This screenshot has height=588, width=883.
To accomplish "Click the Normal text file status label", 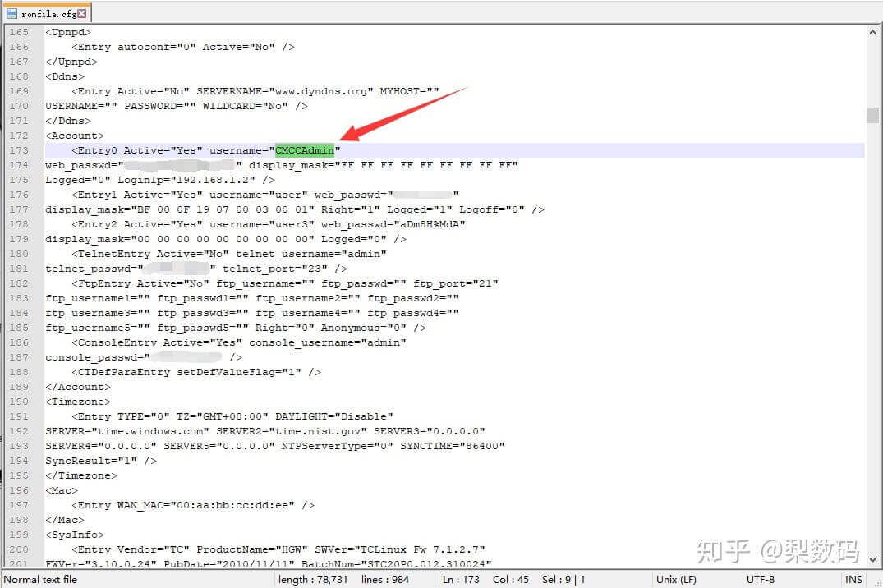I will click(41, 580).
